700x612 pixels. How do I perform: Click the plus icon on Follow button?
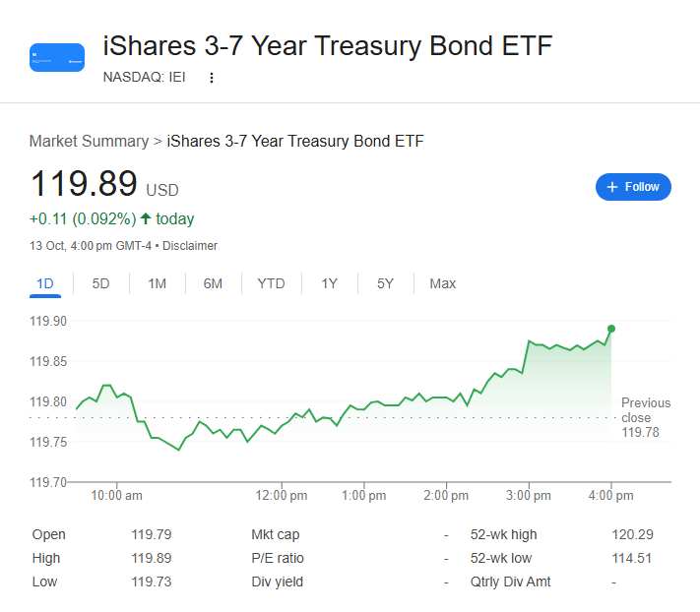tap(611, 187)
